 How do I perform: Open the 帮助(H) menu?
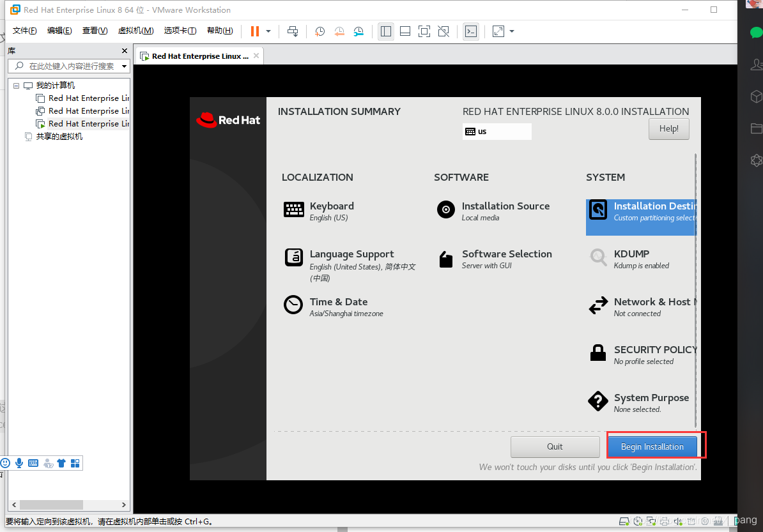tap(220, 31)
